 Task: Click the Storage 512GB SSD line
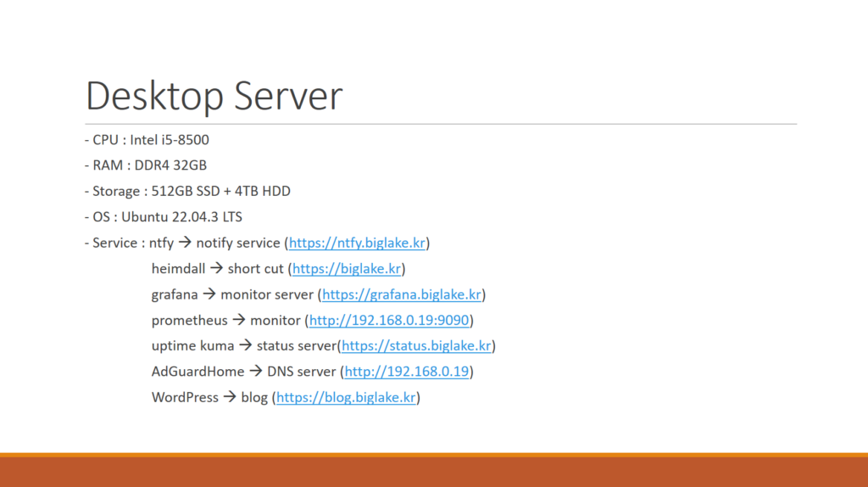[187, 192]
